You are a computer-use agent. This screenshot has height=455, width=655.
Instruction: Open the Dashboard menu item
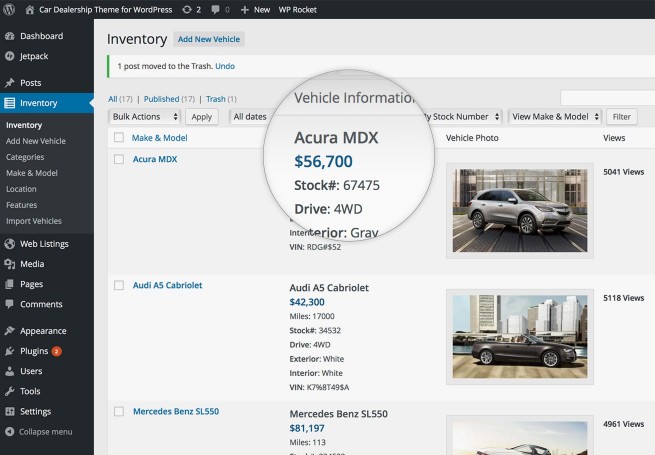pyautogui.click(x=41, y=36)
